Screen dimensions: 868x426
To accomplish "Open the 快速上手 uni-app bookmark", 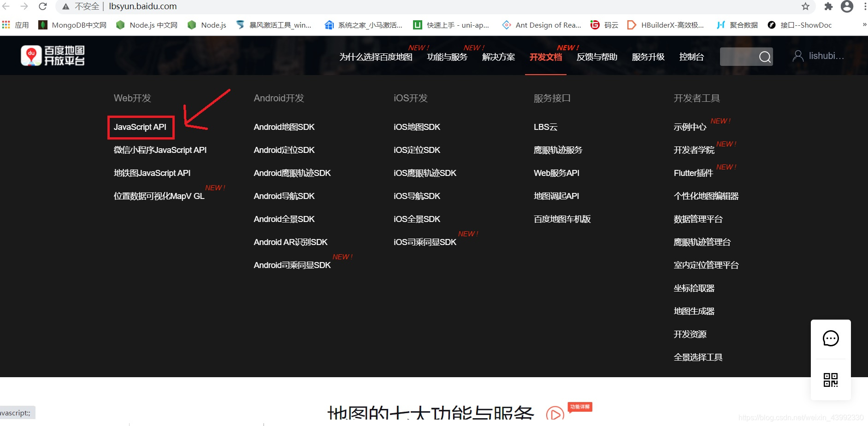I will [451, 25].
